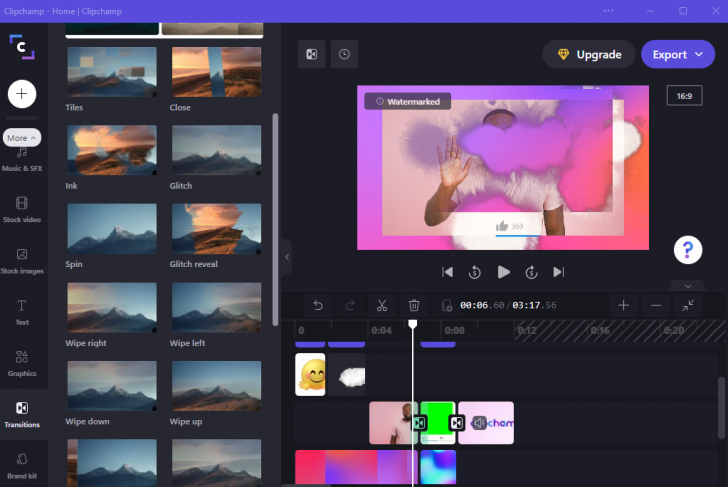This screenshot has width=728, height=487.
Task: Open the Stock images library
Action: coord(22,261)
